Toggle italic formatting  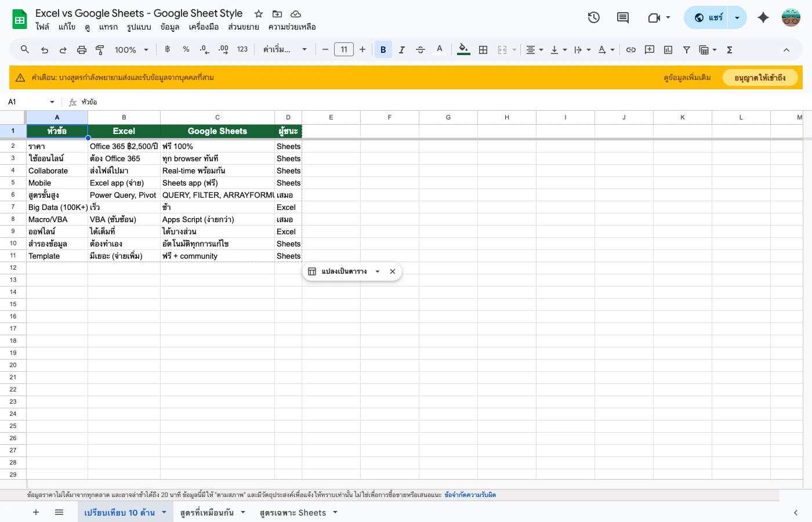402,49
